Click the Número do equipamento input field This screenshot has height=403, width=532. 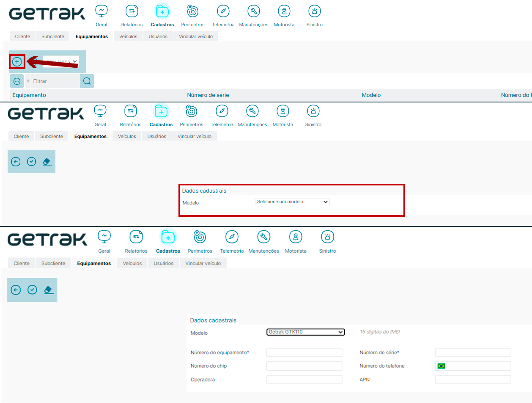[x=304, y=353]
